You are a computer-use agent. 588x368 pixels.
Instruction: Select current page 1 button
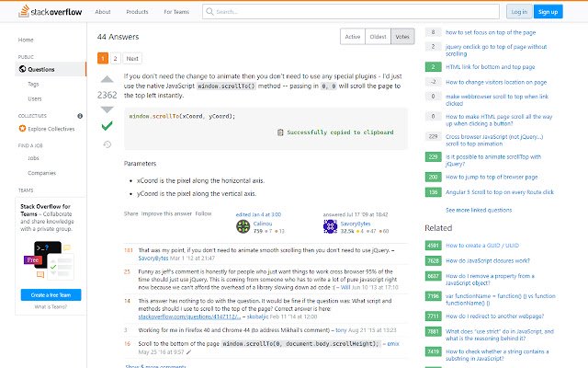pyautogui.click(x=103, y=58)
